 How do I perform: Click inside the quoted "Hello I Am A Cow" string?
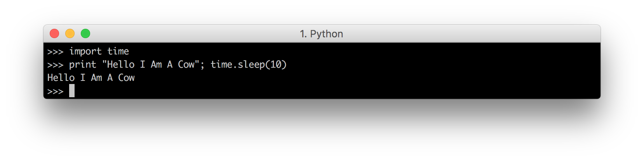(x=151, y=65)
